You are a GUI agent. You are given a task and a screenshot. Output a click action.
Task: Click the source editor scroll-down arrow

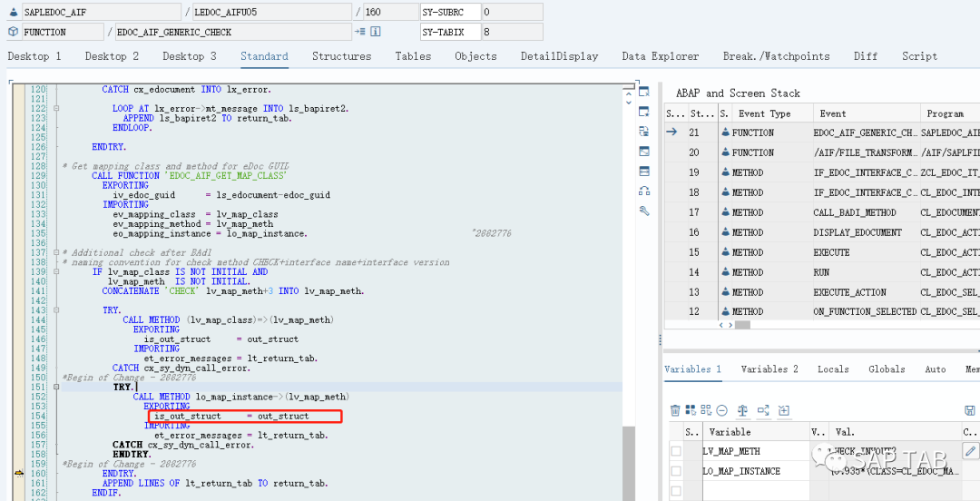628,103
